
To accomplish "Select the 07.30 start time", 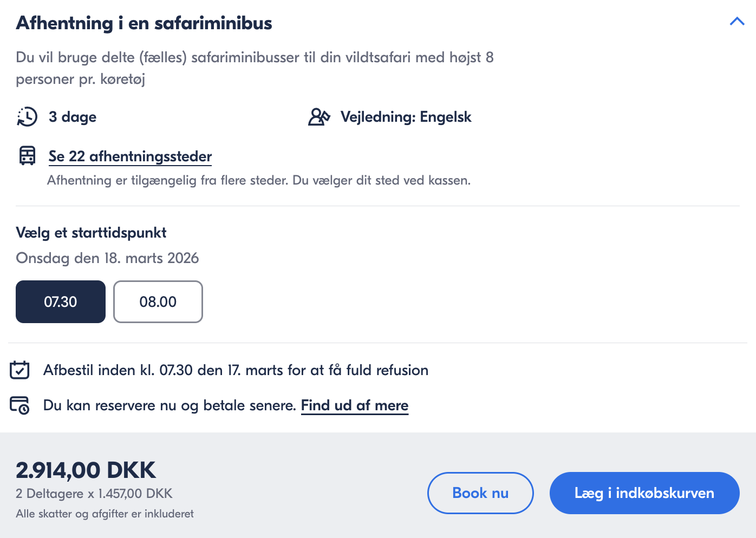I will pyautogui.click(x=61, y=301).
